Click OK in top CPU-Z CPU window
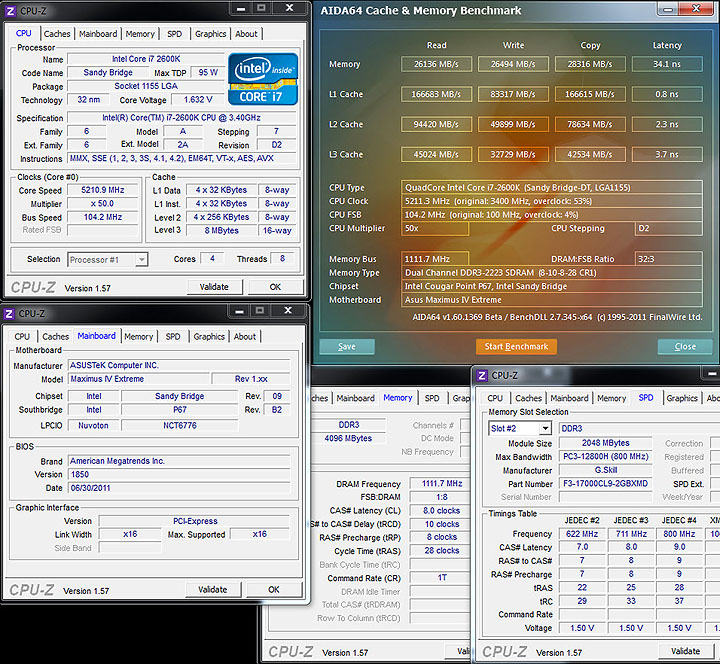 pos(275,287)
